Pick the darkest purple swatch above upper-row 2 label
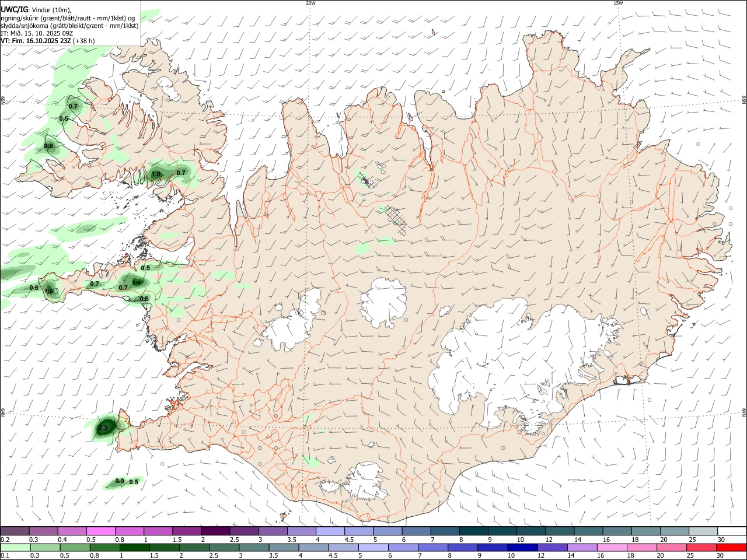The height and width of the screenshot is (560, 747). tap(215, 531)
